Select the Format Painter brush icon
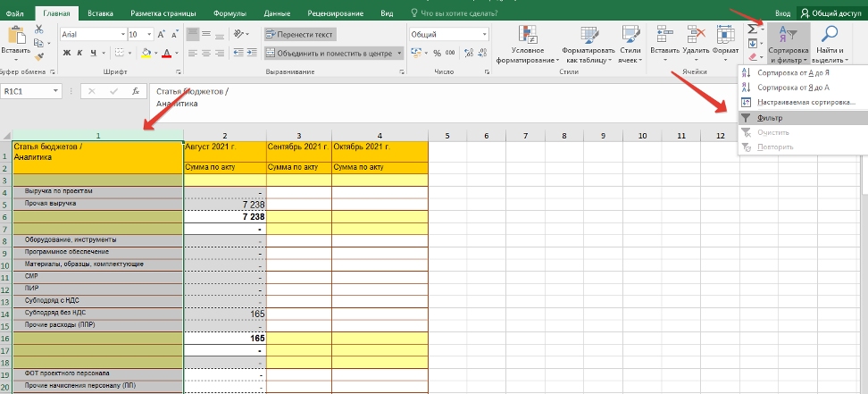 (38, 56)
